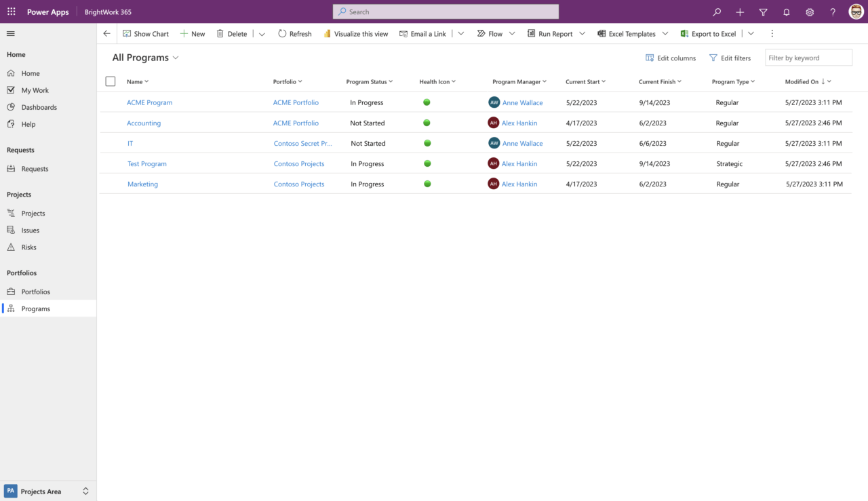Open the All Programs view selector
Image resolution: width=868 pixels, height=501 pixels.
click(x=144, y=58)
